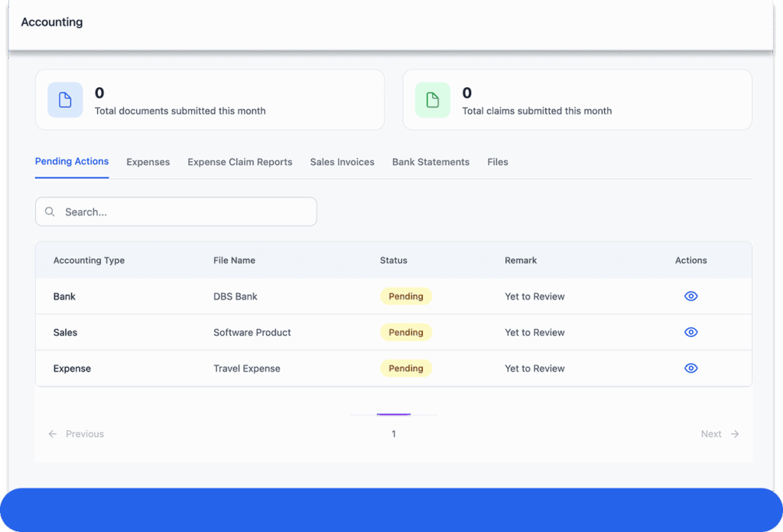Go to the Bank Statements tab
783x532 pixels.
click(430, 162)
